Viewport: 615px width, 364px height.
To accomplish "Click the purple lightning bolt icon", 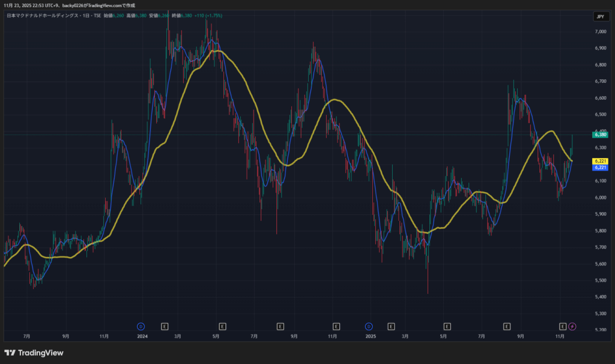I will [572, 326].
